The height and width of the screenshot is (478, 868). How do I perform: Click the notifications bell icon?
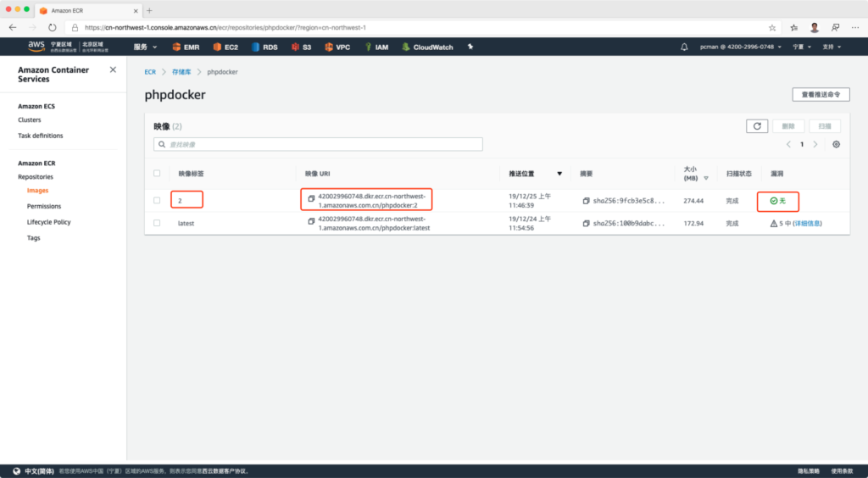point(684,47)
